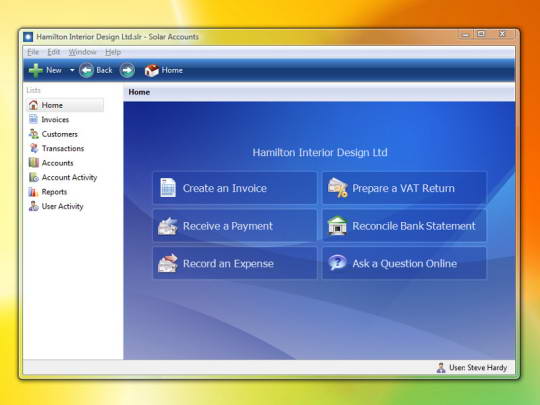Viewport: 540px width, 405px height.
Task: Select User Activity label in Lists
Action: coord(62,206)
